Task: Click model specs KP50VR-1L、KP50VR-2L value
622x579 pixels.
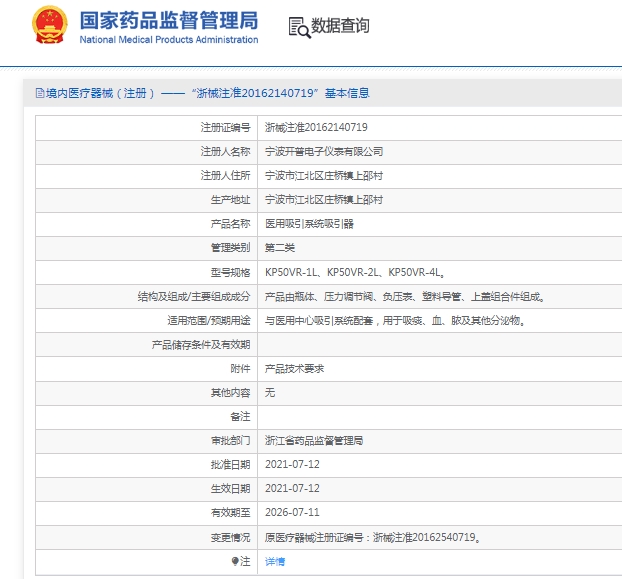Action: tap(355, 272)
